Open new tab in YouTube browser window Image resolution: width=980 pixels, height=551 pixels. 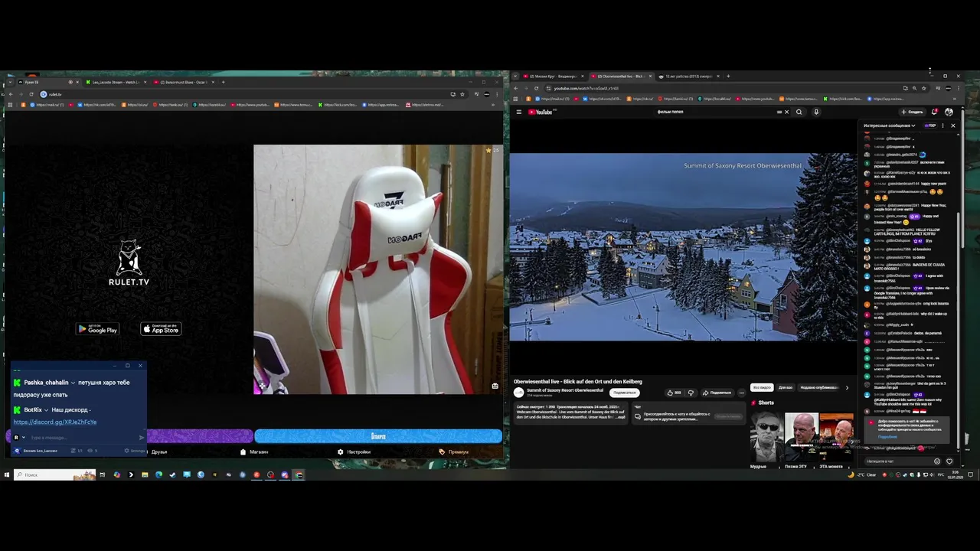(x=729, y=77)
